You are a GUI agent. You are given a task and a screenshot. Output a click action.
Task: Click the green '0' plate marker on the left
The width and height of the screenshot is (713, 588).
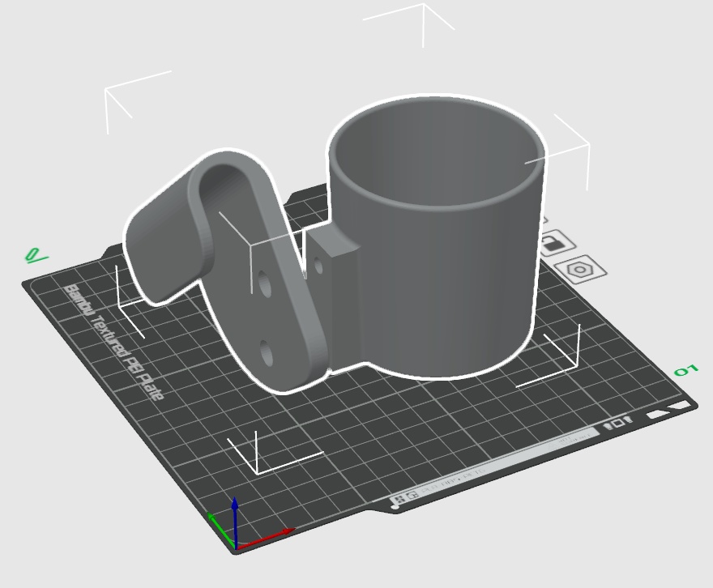32,255
